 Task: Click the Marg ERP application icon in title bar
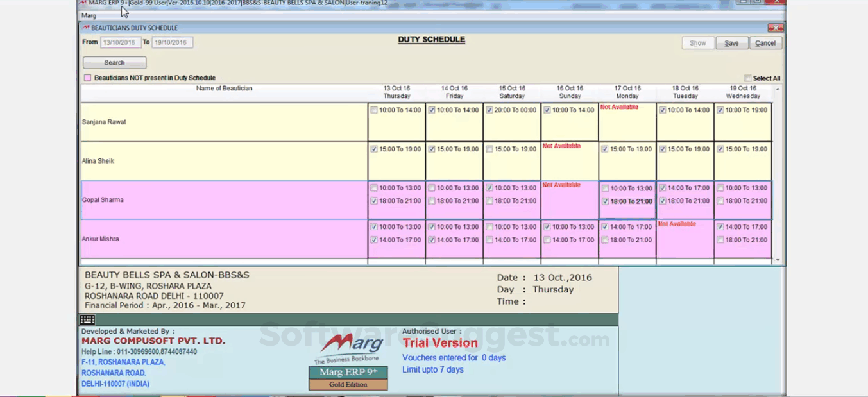click(x=83, y=3)
